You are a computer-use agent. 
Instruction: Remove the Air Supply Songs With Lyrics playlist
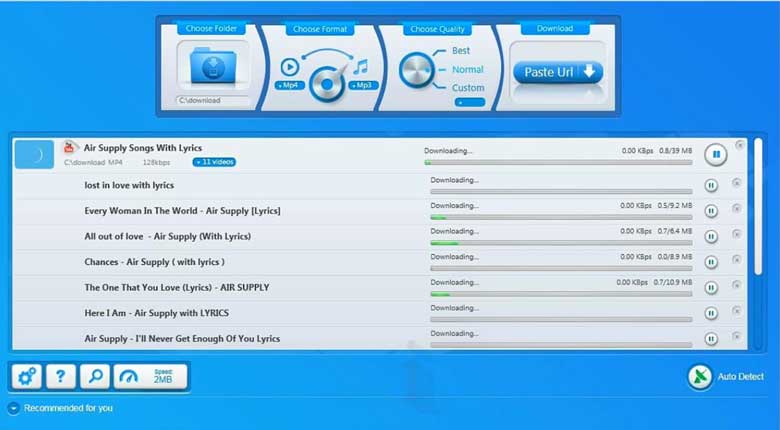(x=740, y=145)
